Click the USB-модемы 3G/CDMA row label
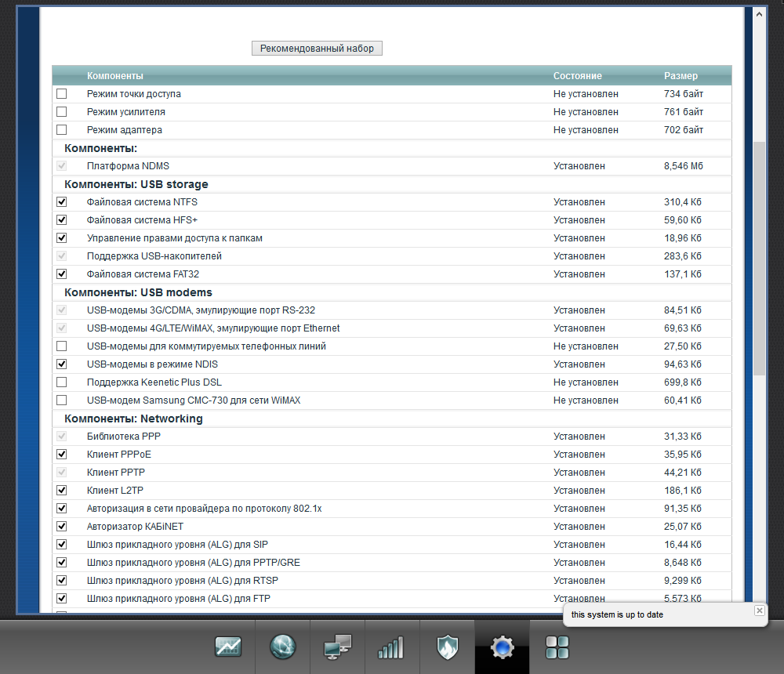This screenshot has width=784, height=674. pos(201,310)
